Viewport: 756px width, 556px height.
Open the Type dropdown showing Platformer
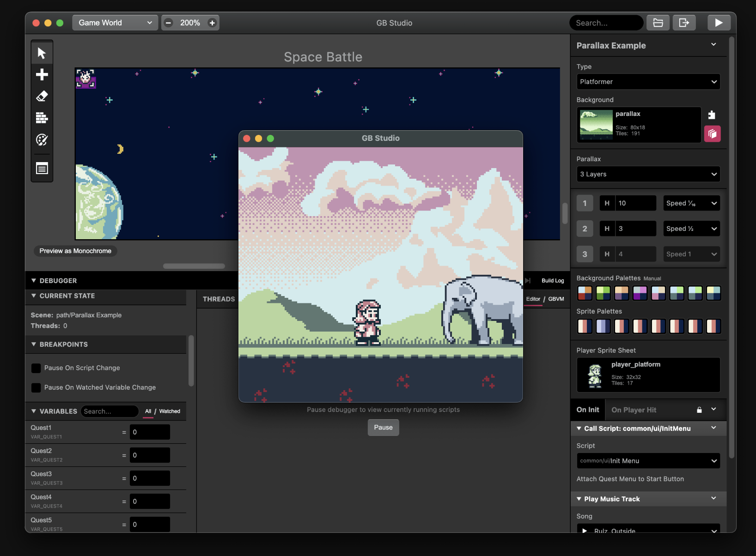coord(648,82)
